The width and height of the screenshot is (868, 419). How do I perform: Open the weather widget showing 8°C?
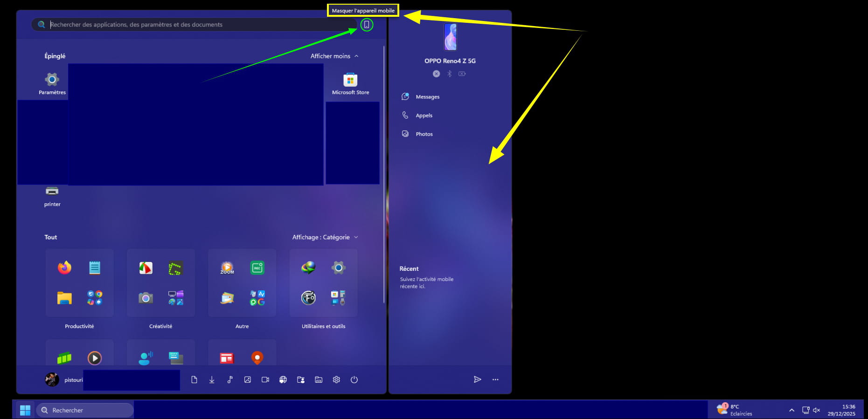coord(735,410)
